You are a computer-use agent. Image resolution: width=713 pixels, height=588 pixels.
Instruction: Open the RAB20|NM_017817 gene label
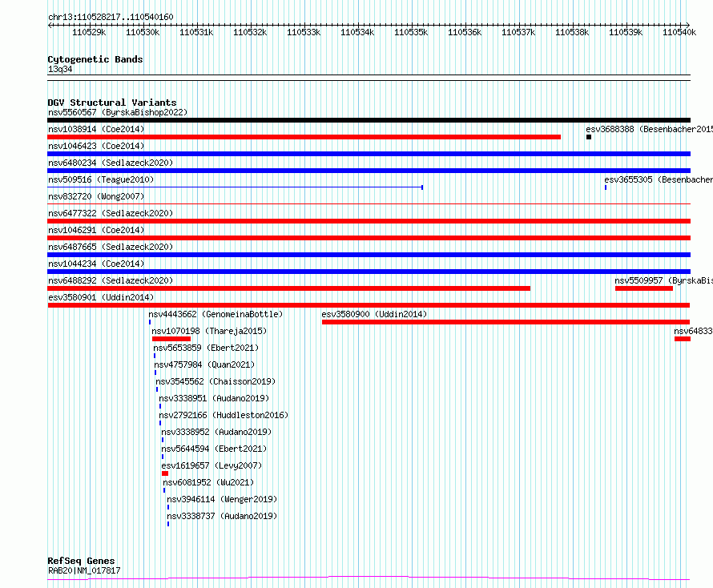(x=84, y=570)
